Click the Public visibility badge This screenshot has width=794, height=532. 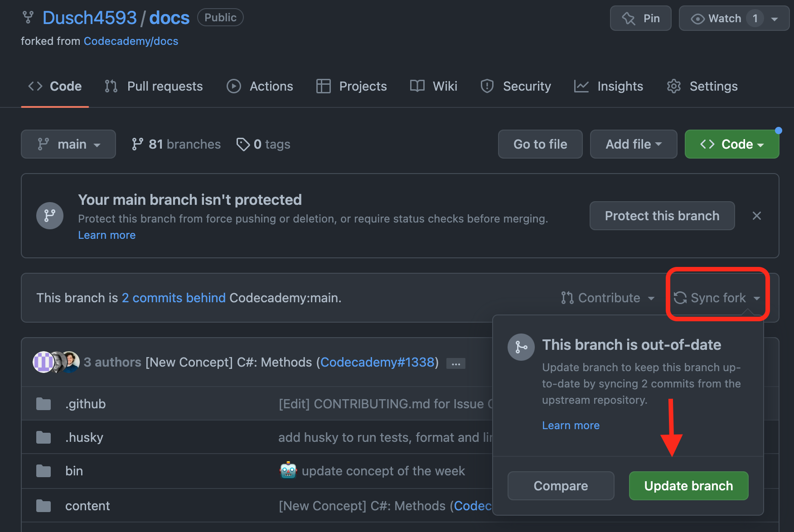coord(220,18)
